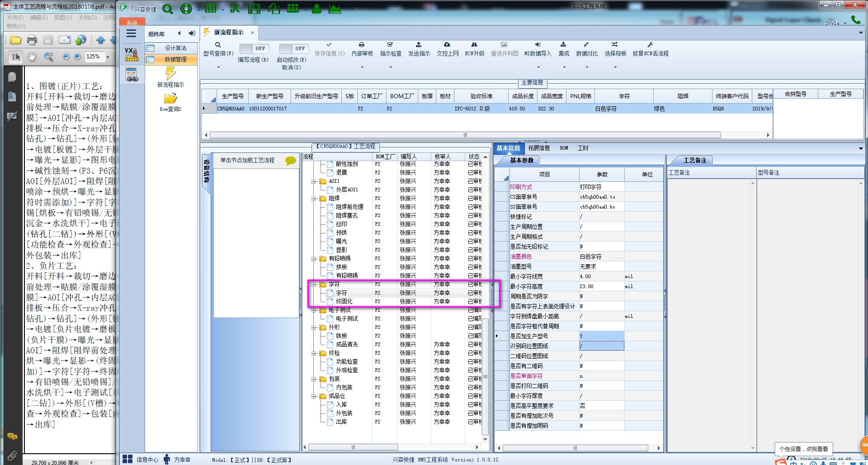
Task: Open the Bom查询2 folder icon
Action: coord(170,99)
